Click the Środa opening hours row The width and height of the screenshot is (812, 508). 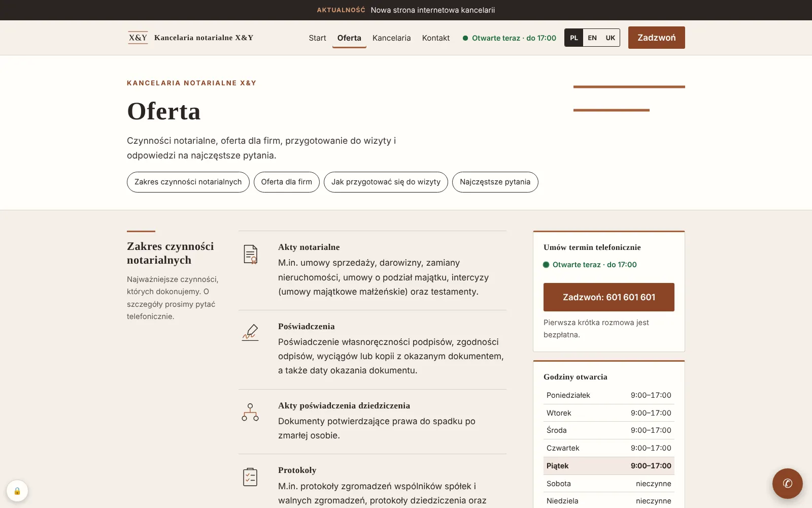pos(609,430)
